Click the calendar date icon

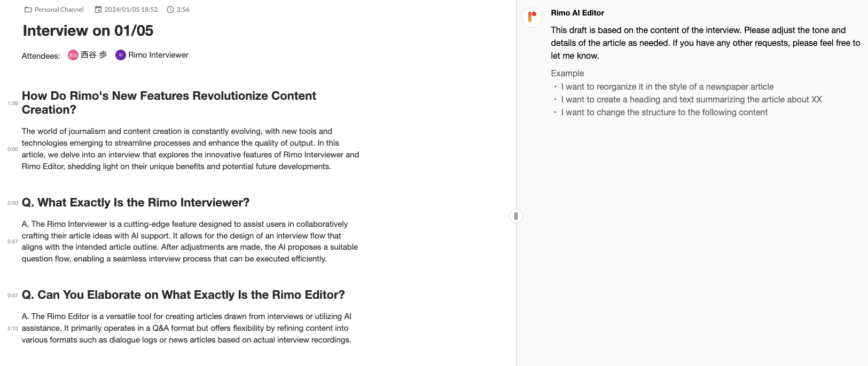coord(98,10)
